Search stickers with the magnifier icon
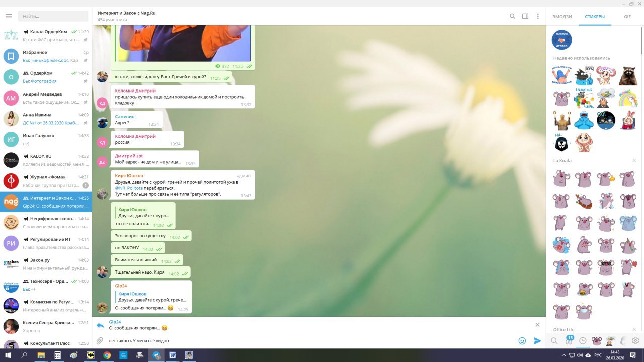The image size is (644, 362). (x=554, y=341)
